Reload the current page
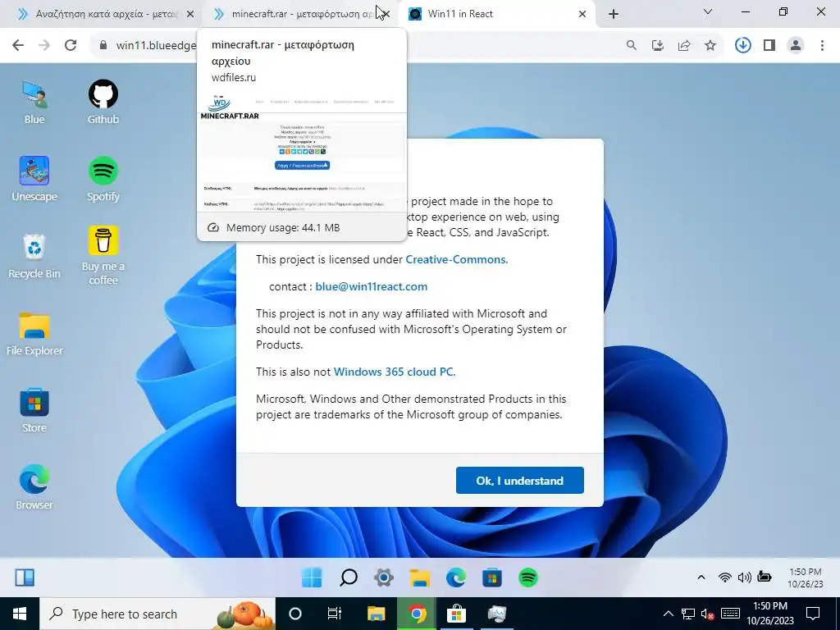Viewport: 840px width, 630px height. click(x=71, y=46)
